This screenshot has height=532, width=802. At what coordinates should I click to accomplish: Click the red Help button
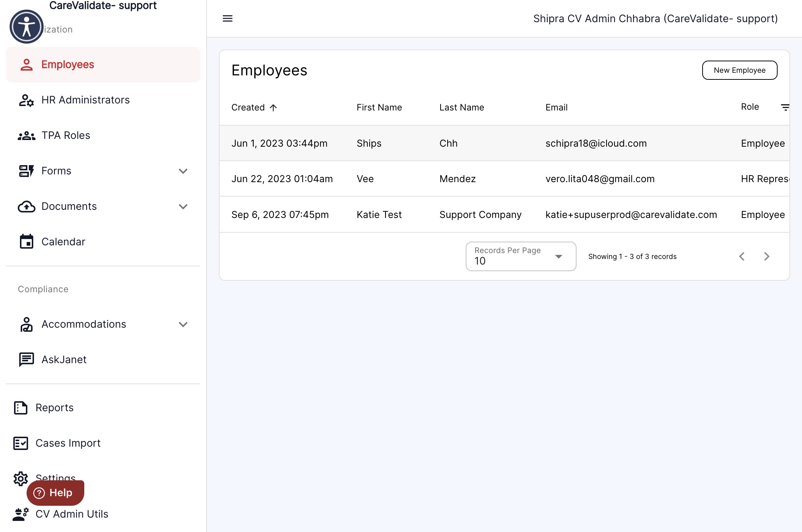55,493
